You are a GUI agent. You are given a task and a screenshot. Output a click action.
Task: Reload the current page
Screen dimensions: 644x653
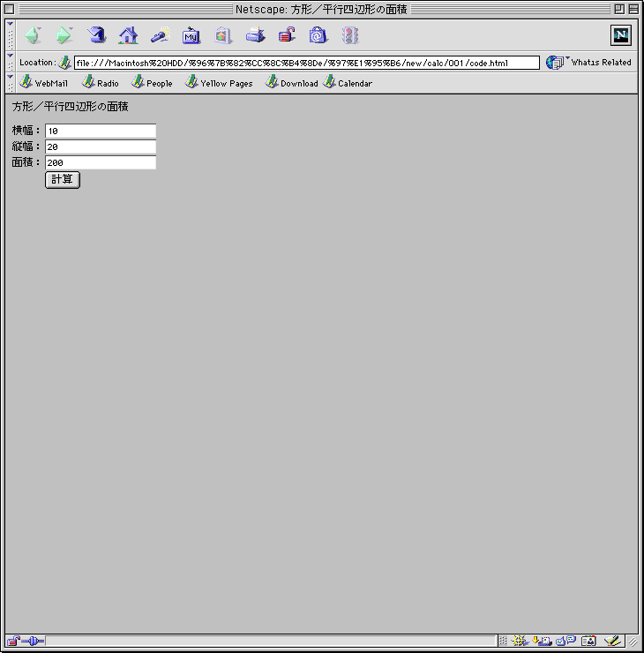click(x=96, y=35)
